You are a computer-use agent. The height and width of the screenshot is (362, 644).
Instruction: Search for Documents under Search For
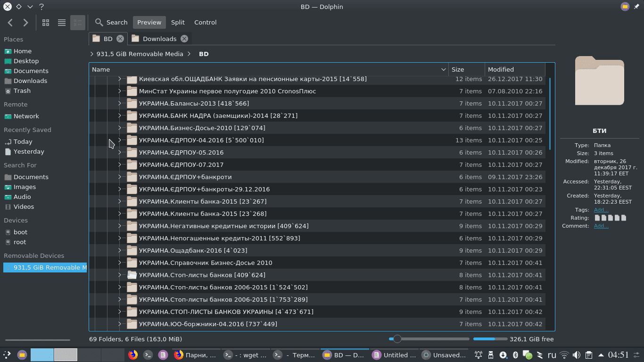tap(31, 177)
